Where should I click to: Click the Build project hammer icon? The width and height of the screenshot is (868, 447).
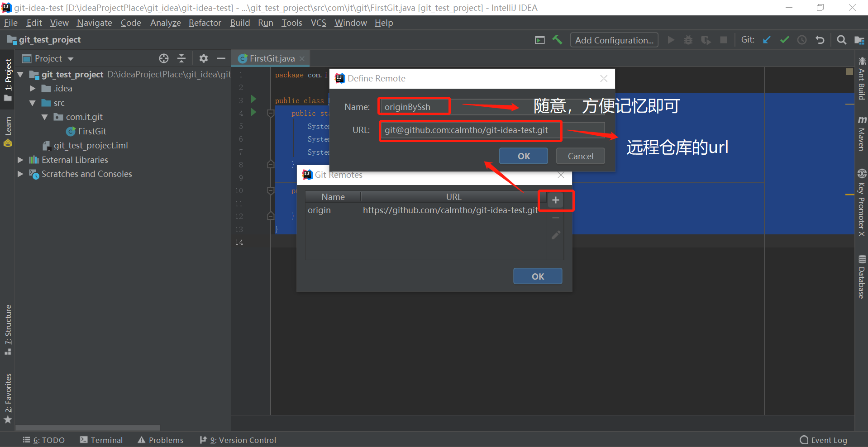pyautogui.click(x=557, y=40)
